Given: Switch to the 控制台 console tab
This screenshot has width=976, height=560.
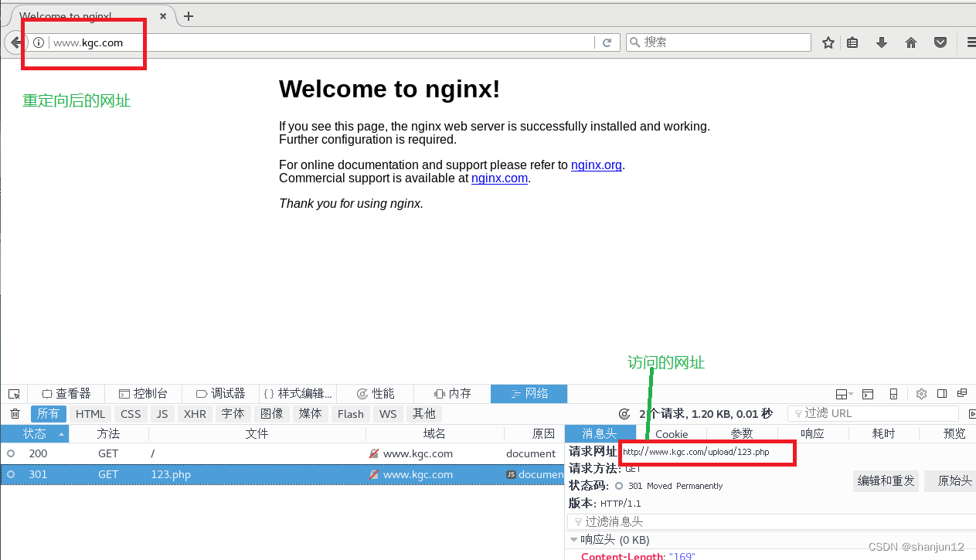Looking at the screenshot, I should [x=142, y=394].
